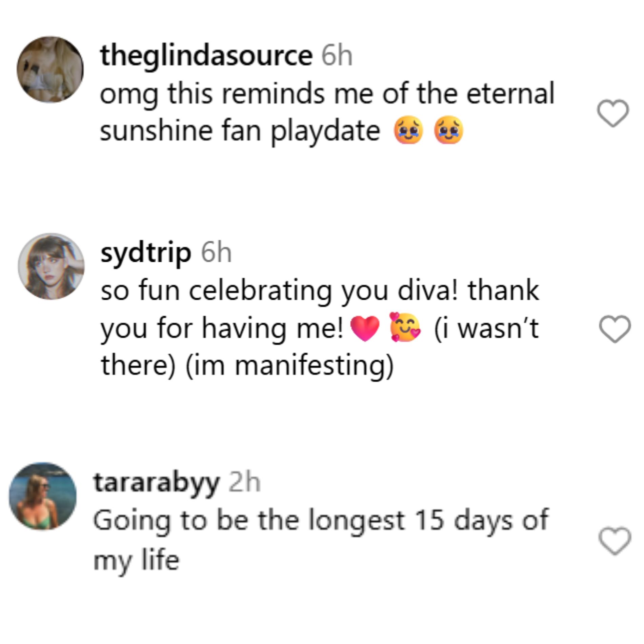Click the red heart emoji in sydtrip's comment
The image size is (644, 644).
point(365,328)
